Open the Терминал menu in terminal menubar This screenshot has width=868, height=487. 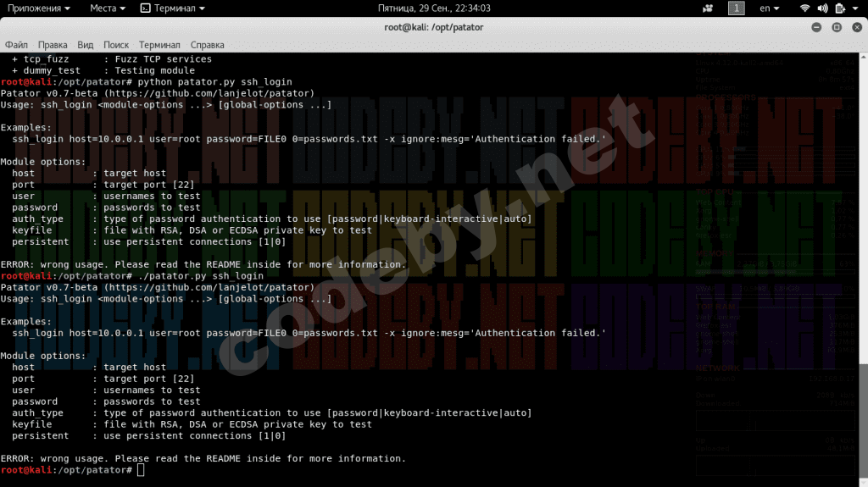tap(159, 45)
